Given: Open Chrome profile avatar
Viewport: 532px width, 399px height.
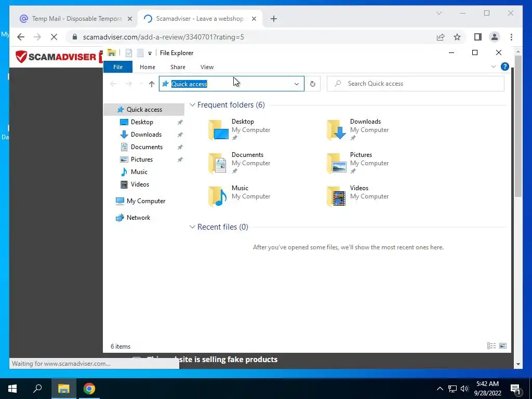Looking at the screenshot, I should click(495, 37).
